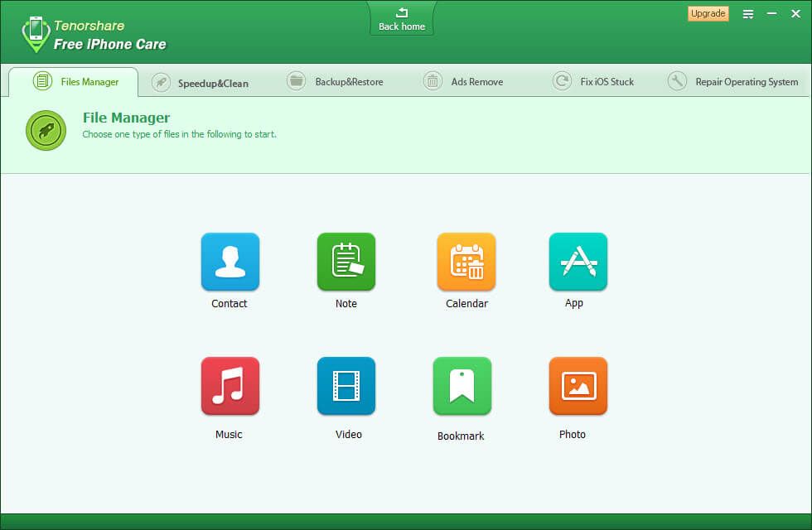Expand the title bar menu icon
This screenshot has width=812, height=530.
click(748, 14)
